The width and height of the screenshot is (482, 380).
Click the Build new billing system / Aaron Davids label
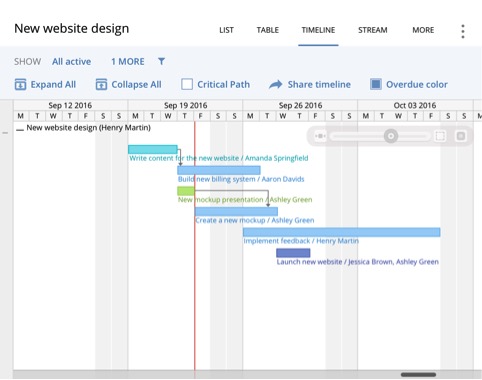coord(241,179)
